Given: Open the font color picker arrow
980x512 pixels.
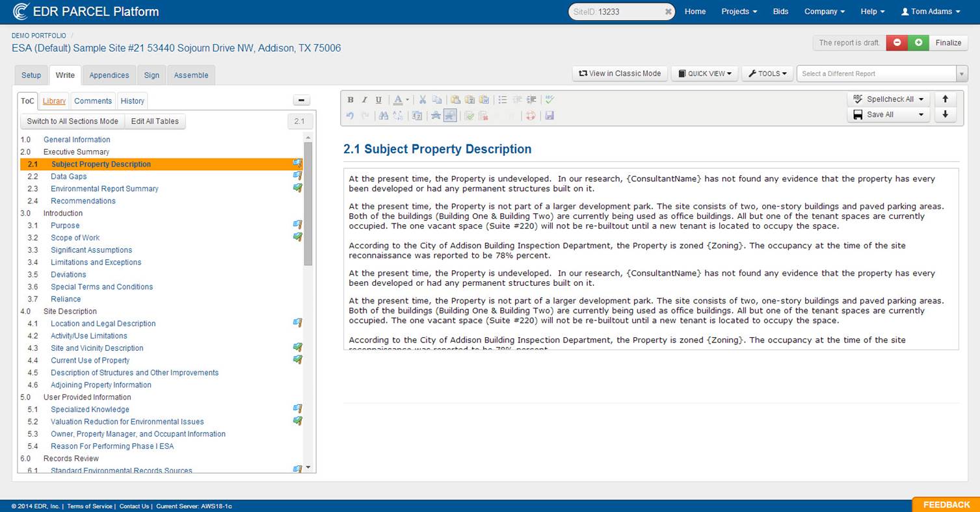Looking at the screenshot, I should pos(408,100).
